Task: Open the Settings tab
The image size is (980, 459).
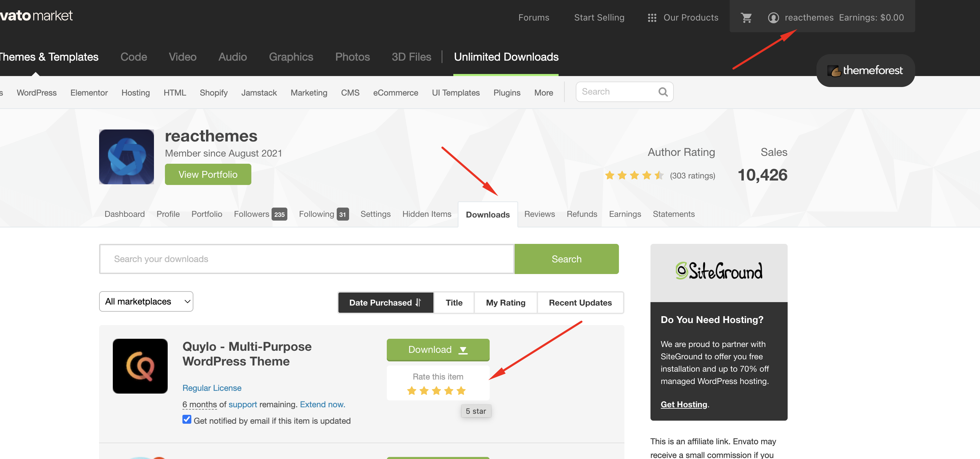Action: (x=375, y=214)
